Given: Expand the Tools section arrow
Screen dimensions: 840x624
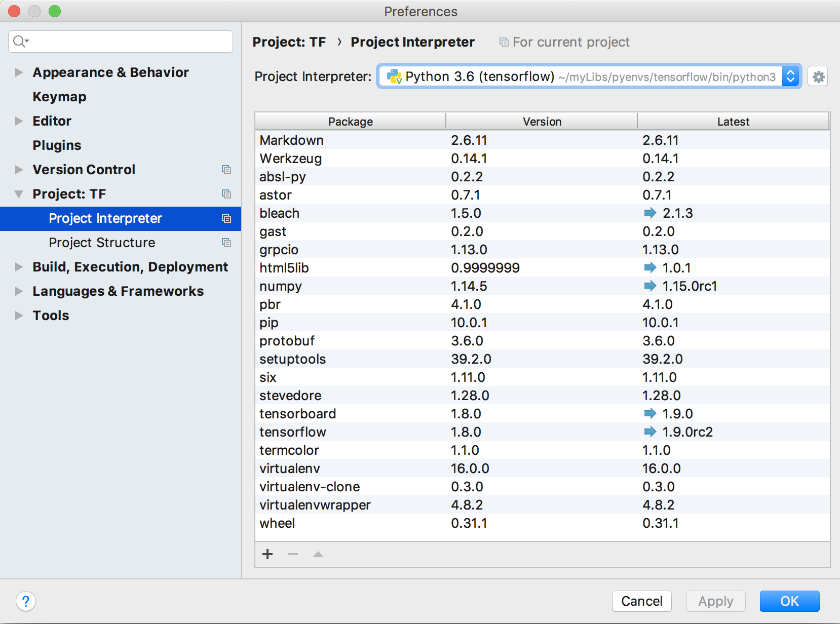Looking at the screenshot, I should pos(19,316).
